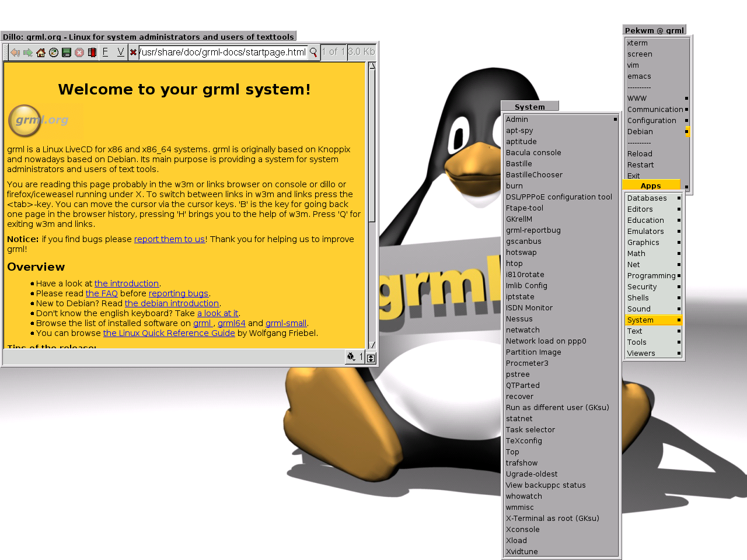This screenshot has height=560, width=747.
Task: Expand the Security submenu in Apps
Action: point(654,287)
